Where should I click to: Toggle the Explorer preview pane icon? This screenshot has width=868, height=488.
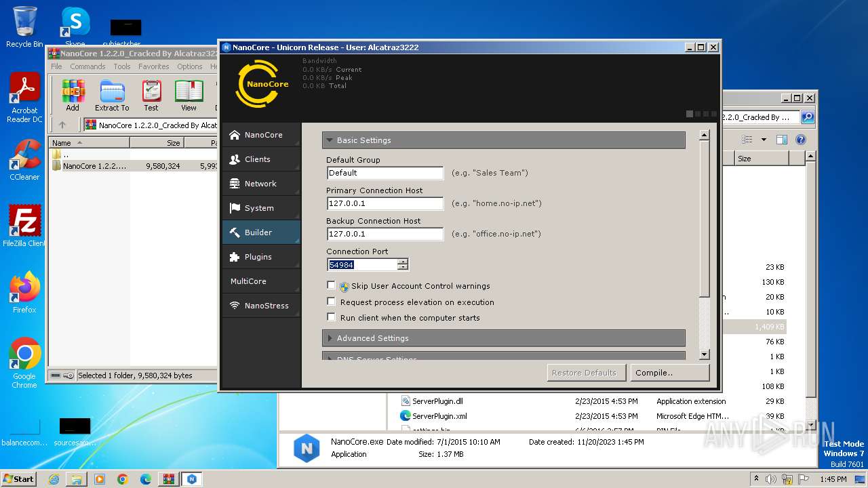[781, 140]
